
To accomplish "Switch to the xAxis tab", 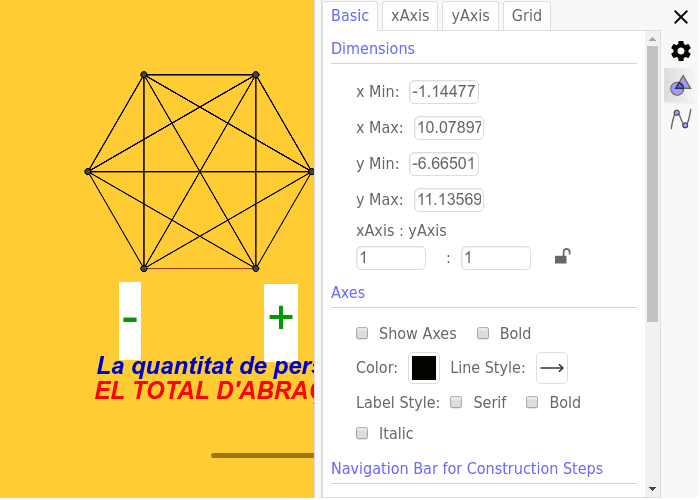I will pos(410,16).
